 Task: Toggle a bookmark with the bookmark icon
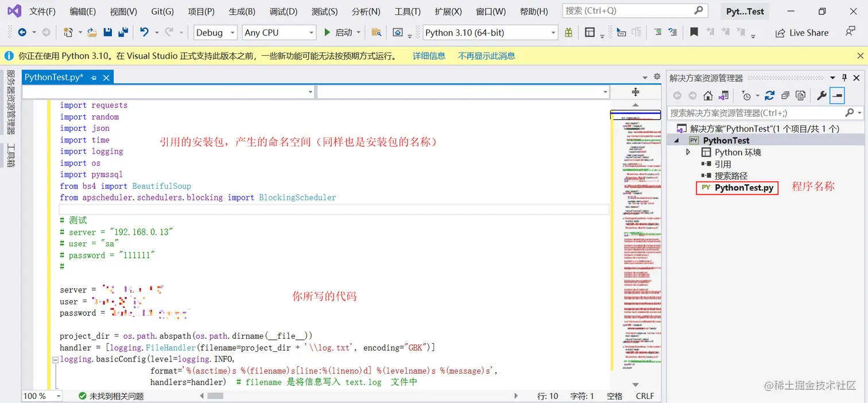tap(694, 33)
